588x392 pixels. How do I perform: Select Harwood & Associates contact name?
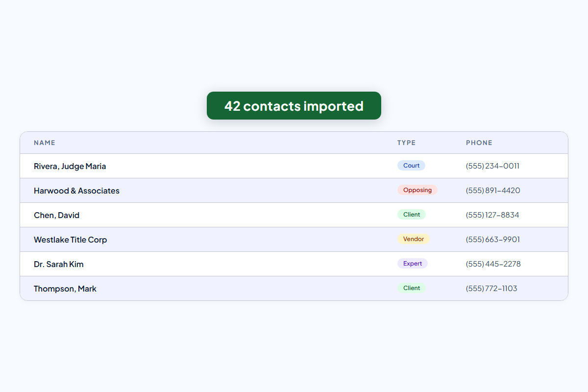click(76, 191)
